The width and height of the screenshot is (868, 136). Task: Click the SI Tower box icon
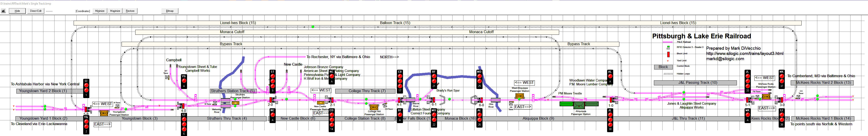pos(215,103)
